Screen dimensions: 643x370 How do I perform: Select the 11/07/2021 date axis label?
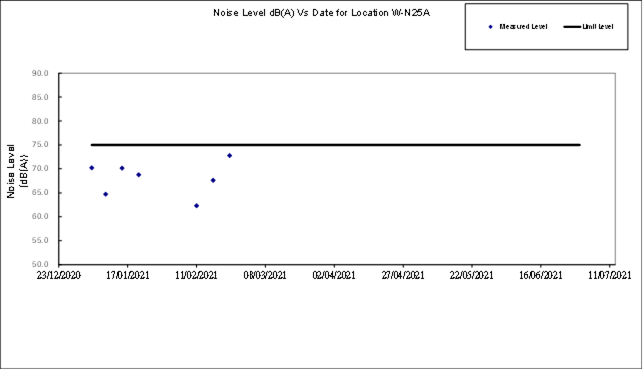[x=609, y=275]
